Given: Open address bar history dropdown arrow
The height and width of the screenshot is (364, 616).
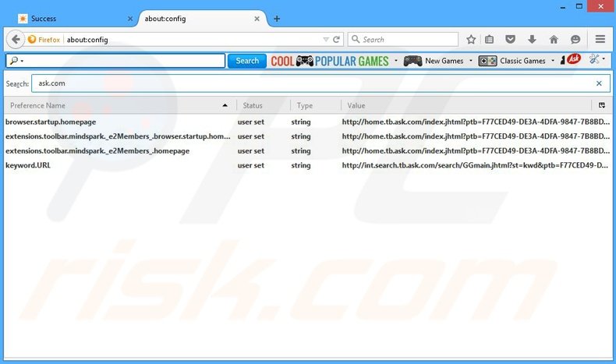Looking at the screenshot, I should click(326, 39).
